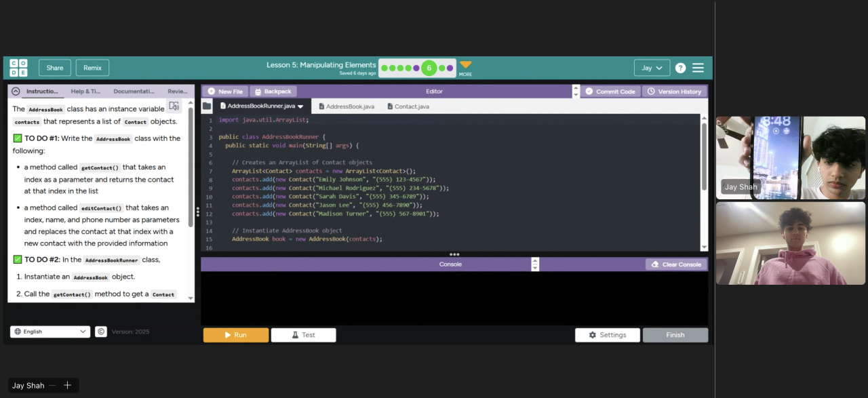Switch to the Contact.java file tab

click(x=408, y=106)
